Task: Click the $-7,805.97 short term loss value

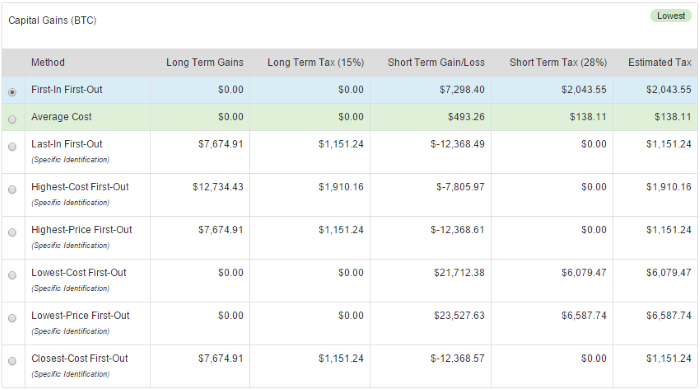Action: pyautogui.click(x=460, y=187)
